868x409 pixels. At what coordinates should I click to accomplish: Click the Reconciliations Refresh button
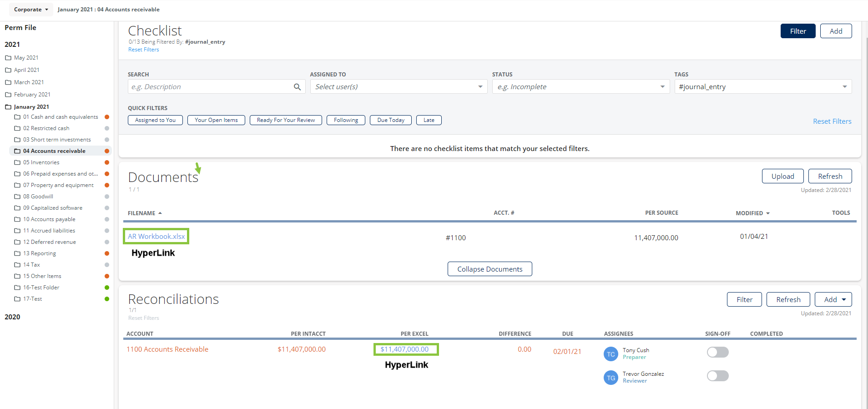pos(788,299)
